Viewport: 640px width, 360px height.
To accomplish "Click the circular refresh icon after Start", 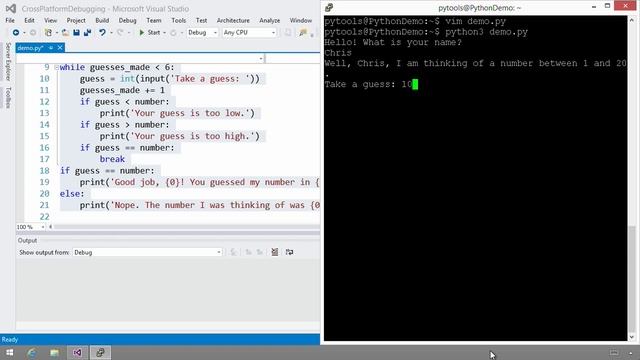I will pos(173,33).
